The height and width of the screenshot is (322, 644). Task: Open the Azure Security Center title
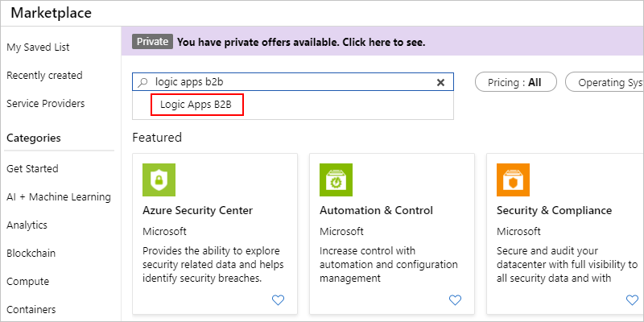(197, 211)
